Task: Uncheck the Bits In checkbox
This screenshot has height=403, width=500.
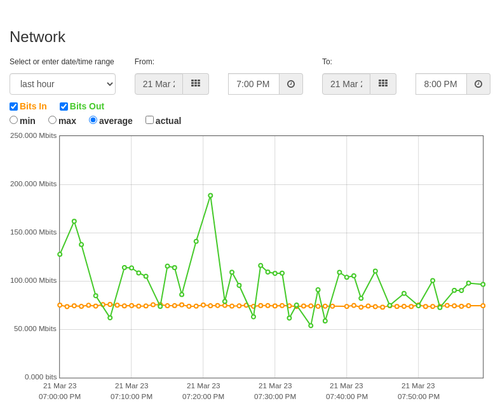Action: 14,106
